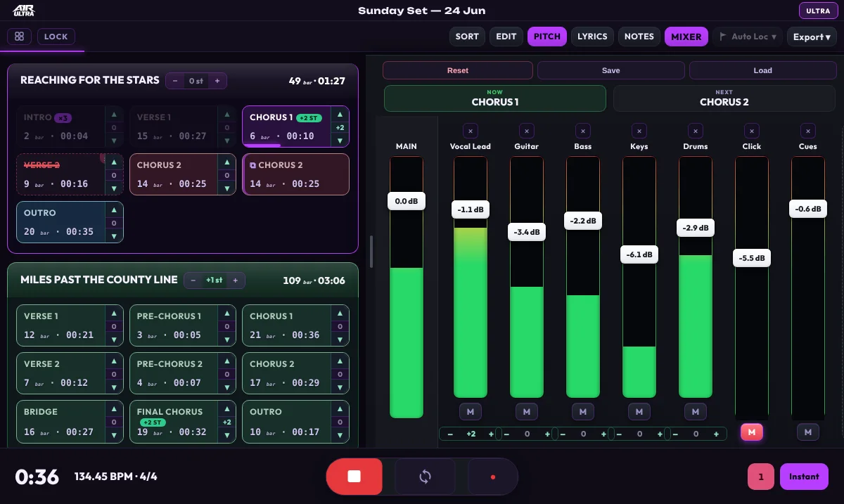Open the NOTES view
This screenshot has width=844, height=504.
(639, 37)
